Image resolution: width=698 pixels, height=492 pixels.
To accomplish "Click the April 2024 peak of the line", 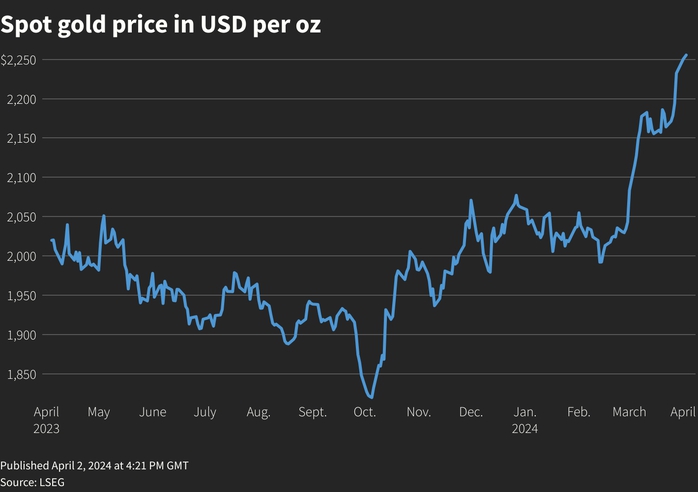I will [686, 55].
